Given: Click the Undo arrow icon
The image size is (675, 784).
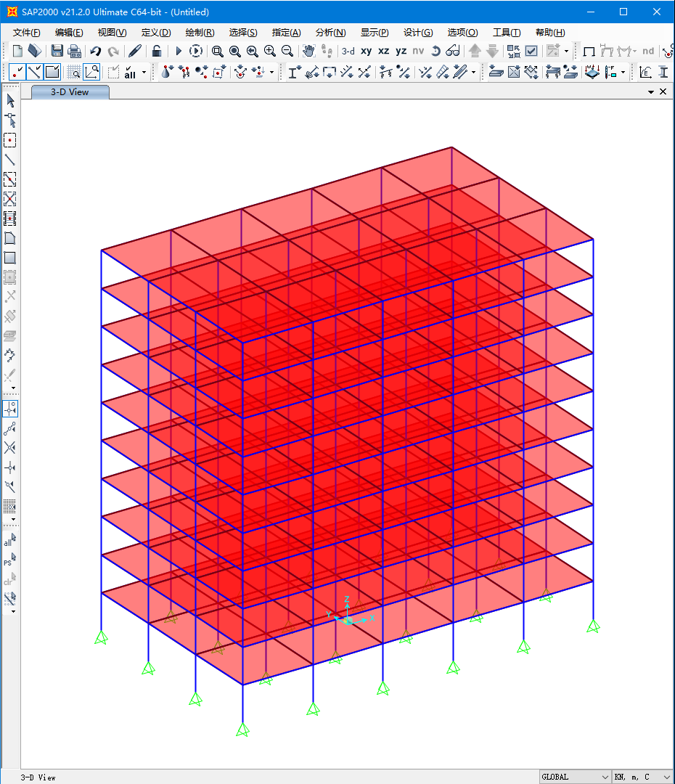Looking at the screenshot, I should [x=95, y=51].
